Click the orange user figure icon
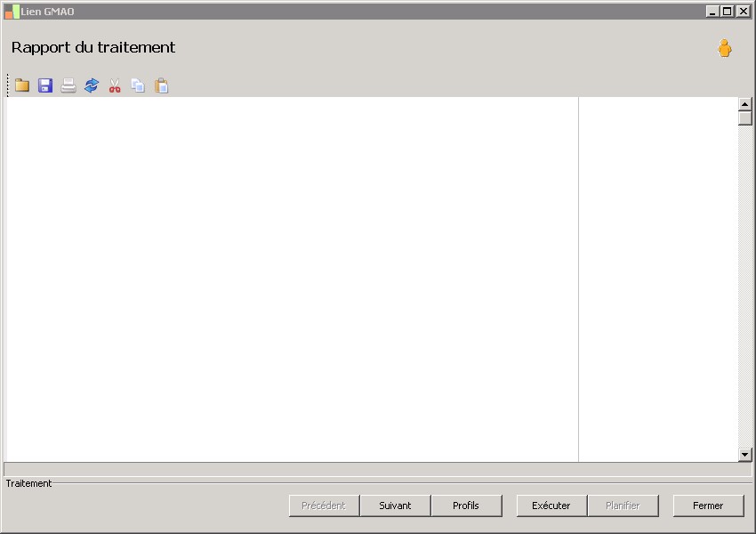Viewport: 756px width, 534px height. (x=724, y=48)
